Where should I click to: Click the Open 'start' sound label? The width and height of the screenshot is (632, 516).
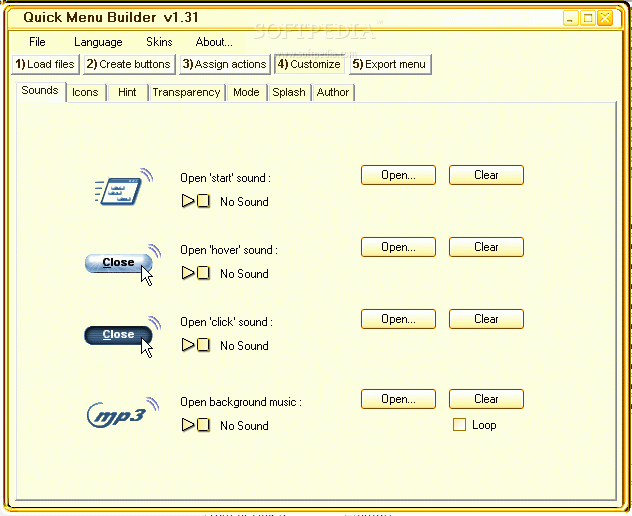(x=225, y=178)
